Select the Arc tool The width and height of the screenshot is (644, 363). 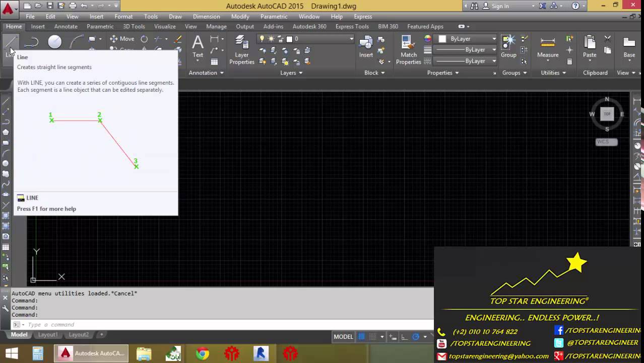pyautogui.click(x=77, y=42)
